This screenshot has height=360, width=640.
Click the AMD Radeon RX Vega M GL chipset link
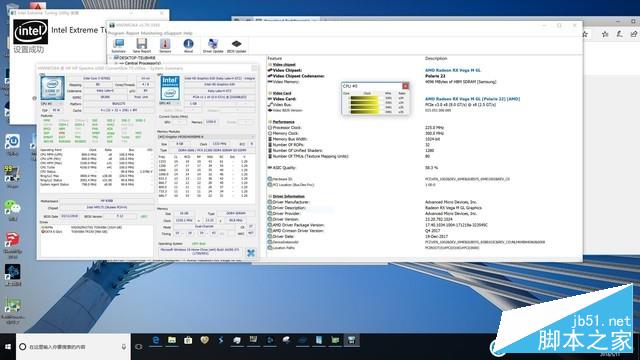click(x=453, y=71)
